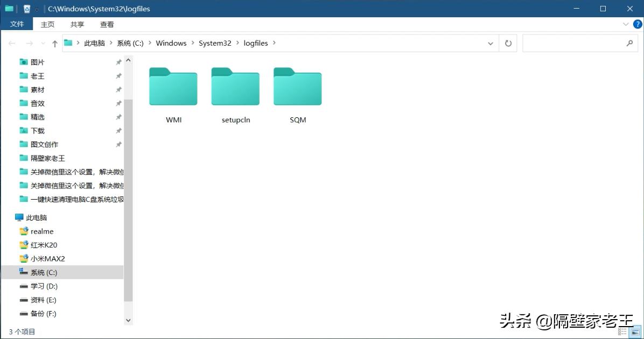Click Windows in the address bar
Screen dimensions: 644x339
pyautogui.click(x=171, y=43)
